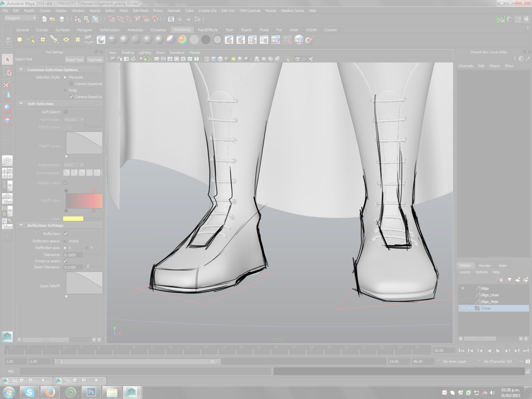Select the Cosas layer row
This screenshot has height=399, width=532.
(x=494, y=308)
